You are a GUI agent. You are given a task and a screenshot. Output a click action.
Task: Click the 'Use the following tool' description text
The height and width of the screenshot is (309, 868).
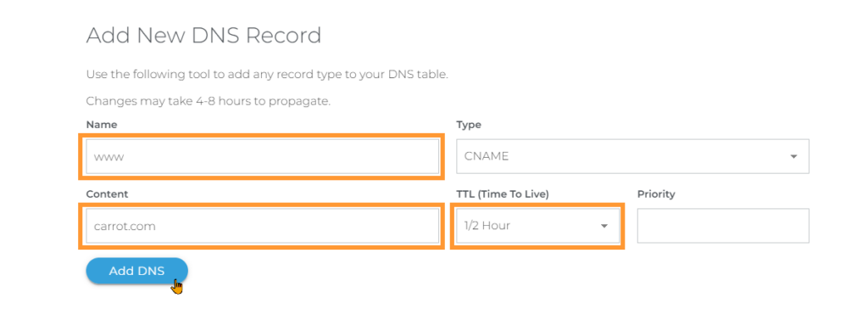[x=267, y=75]
